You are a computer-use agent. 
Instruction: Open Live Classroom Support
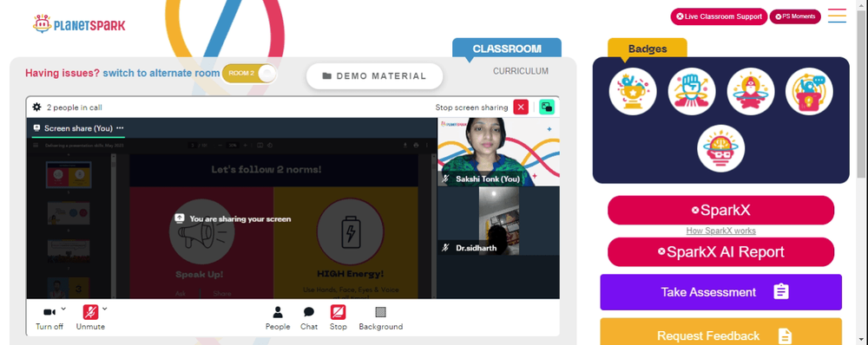pyautogui.click(x=719, y=16)
